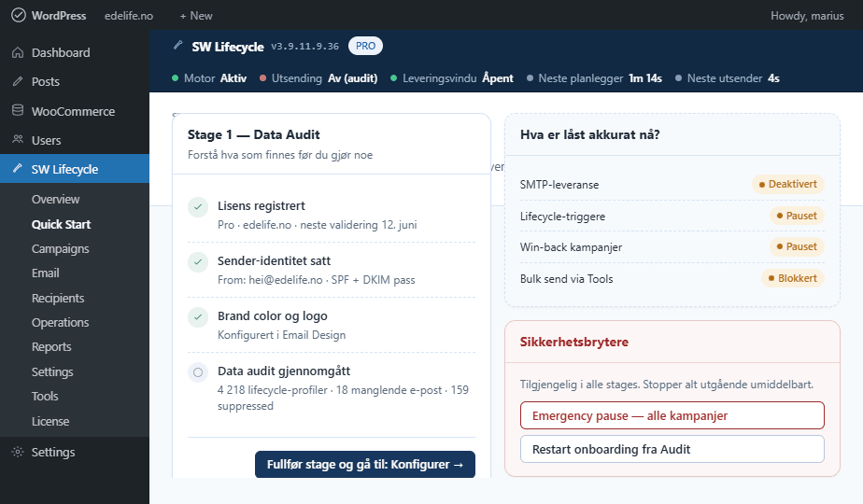The height and width of the screenshot is (504, 863).
Task: Click the green Motor status dot
Action: tap(175, 78)
